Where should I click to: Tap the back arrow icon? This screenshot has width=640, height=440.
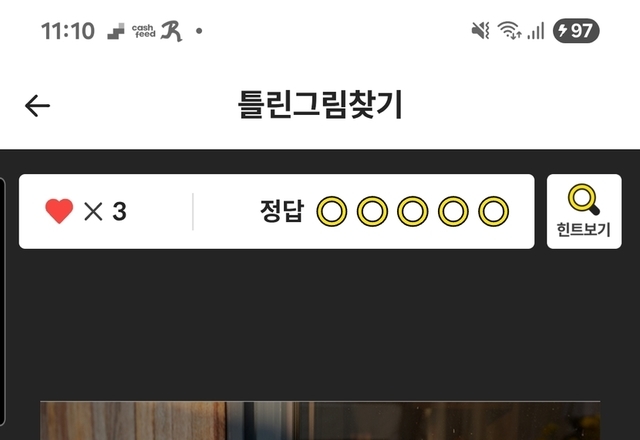pos(37,106)
